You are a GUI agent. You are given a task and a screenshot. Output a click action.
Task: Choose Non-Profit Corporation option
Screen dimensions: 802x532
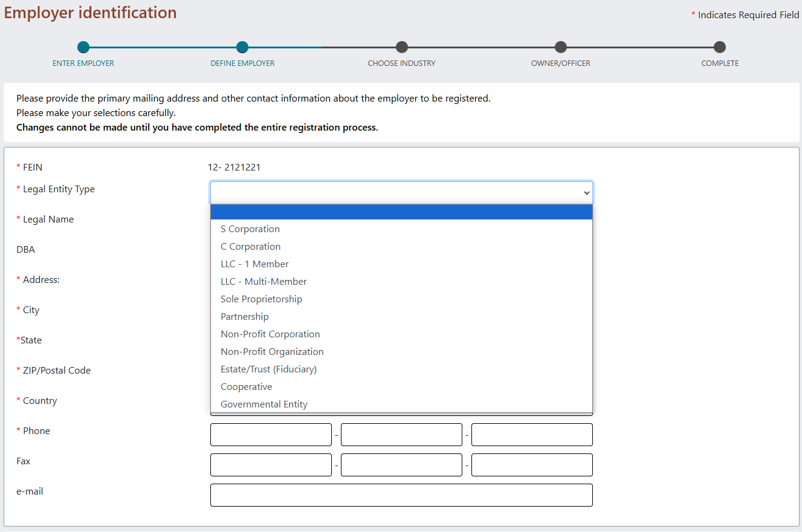pos(270,334)
